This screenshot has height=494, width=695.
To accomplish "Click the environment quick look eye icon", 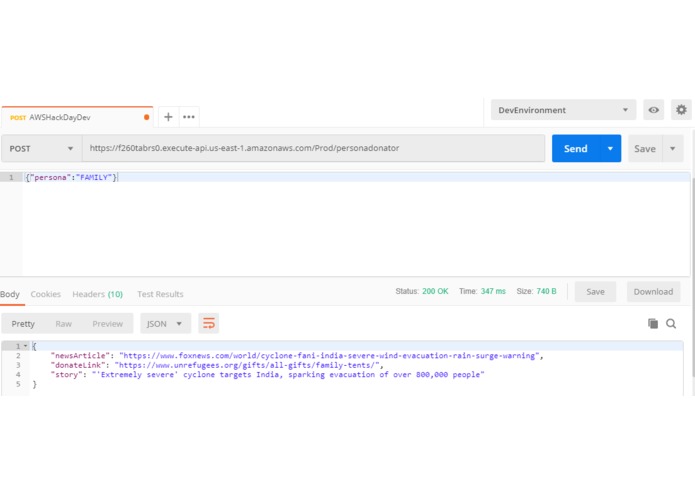I will [x=653, y=110].
